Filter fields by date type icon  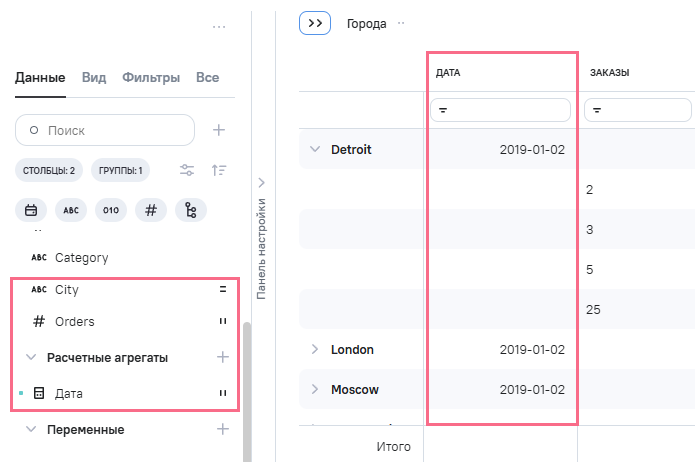[31, 210]
